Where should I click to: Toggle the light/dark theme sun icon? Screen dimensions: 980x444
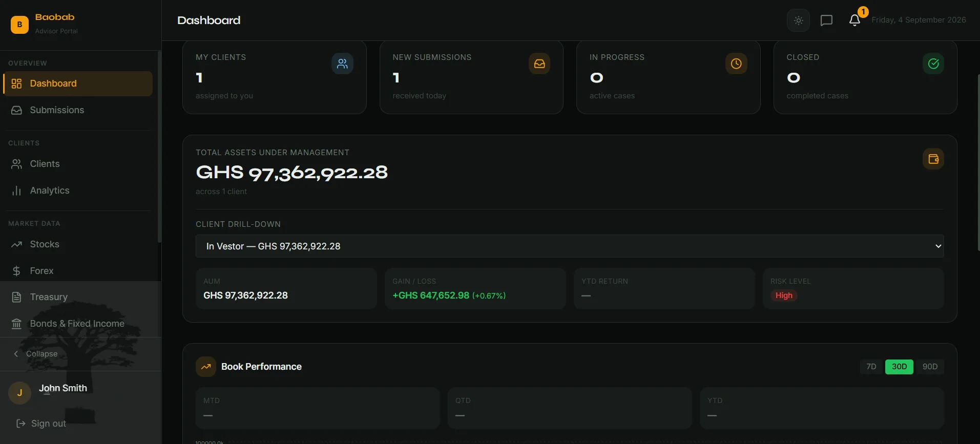point(798,20)
